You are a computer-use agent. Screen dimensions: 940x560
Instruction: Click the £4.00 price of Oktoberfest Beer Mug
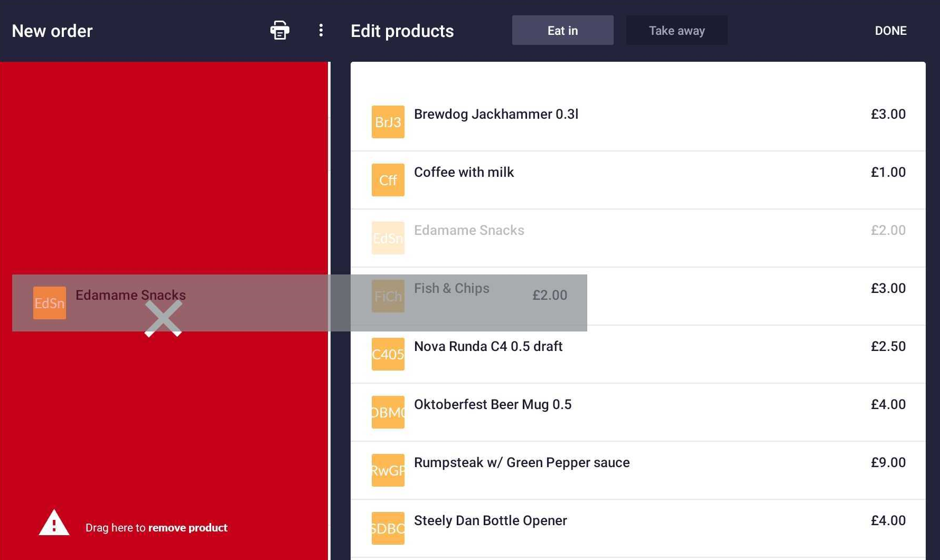point(888,404)
